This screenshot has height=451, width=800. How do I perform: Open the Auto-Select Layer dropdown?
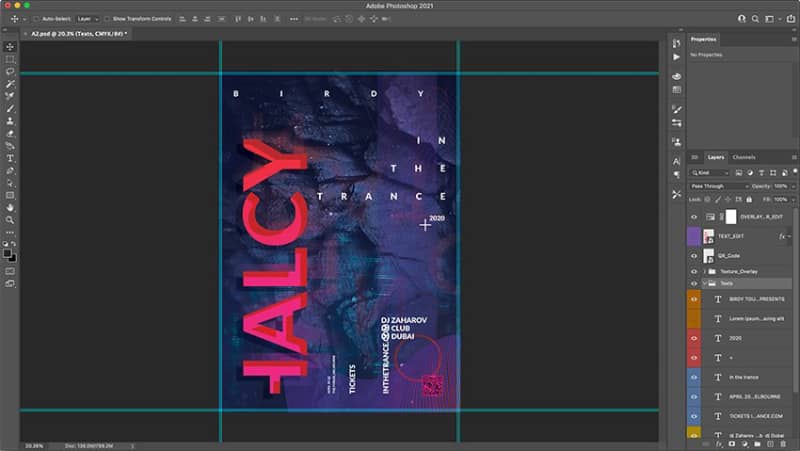[x=88, y=19]
